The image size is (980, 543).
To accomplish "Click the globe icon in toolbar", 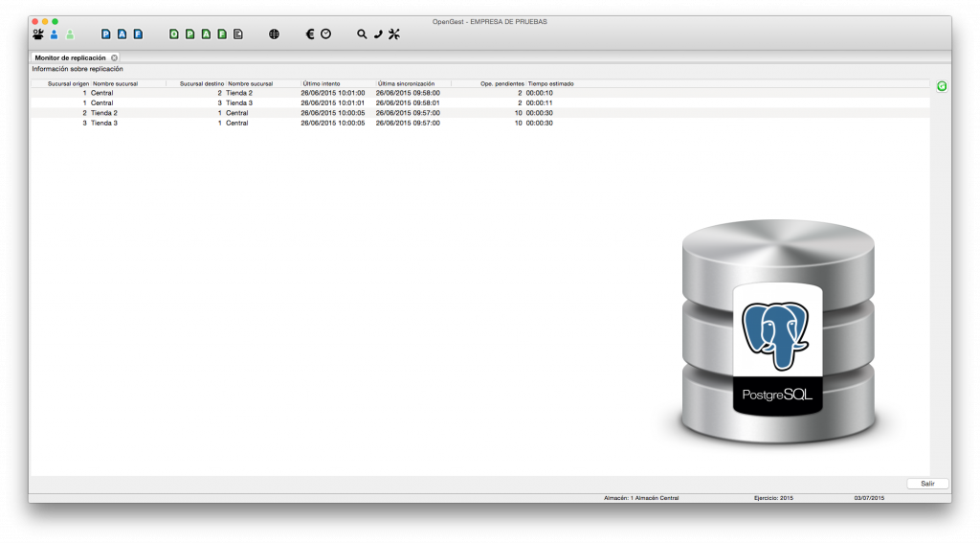I will [274, 34].
